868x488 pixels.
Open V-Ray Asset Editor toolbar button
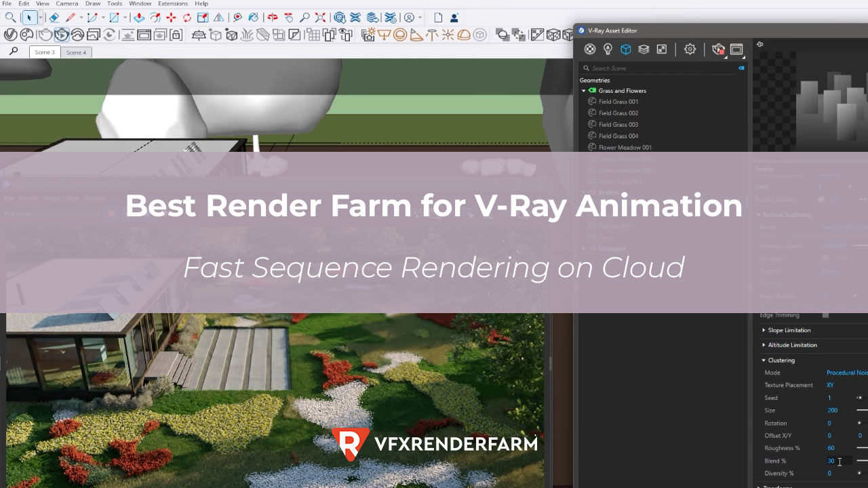click(10, 35)
